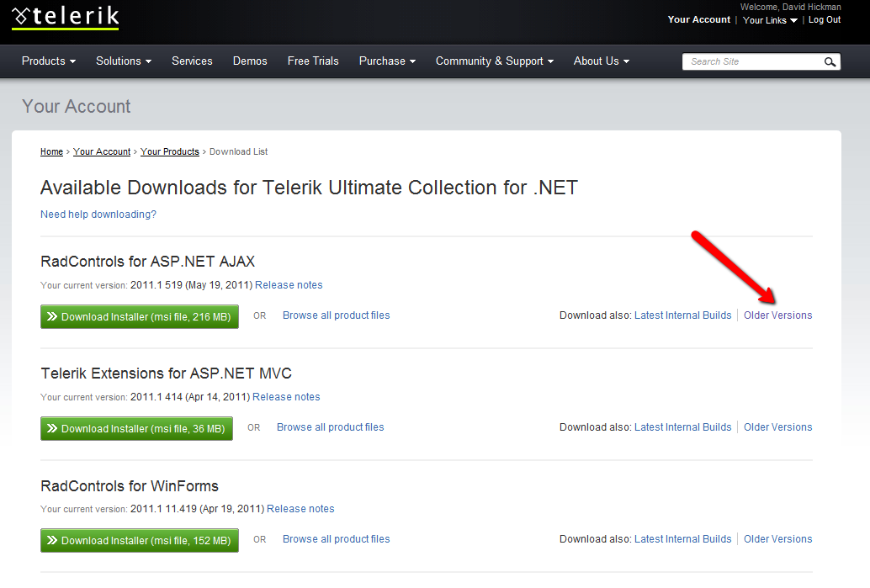Click the Telerik logo

(x=66, y=17)
